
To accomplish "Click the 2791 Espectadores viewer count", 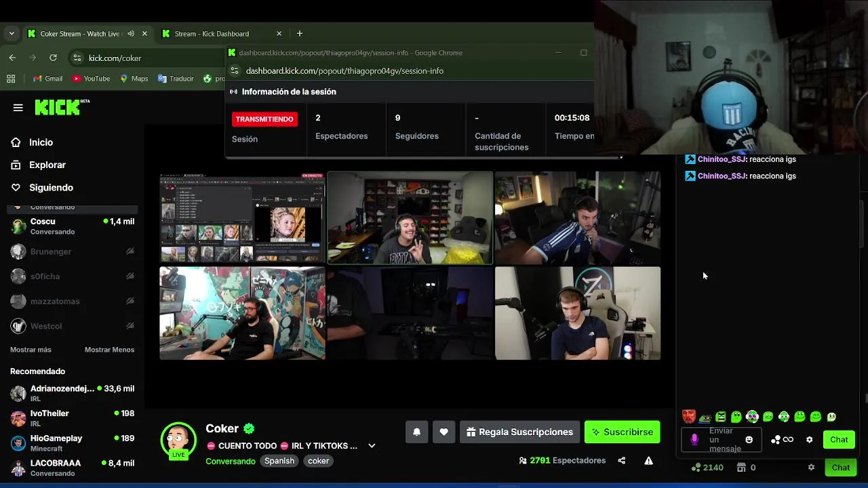I will [x=562, y=460].
